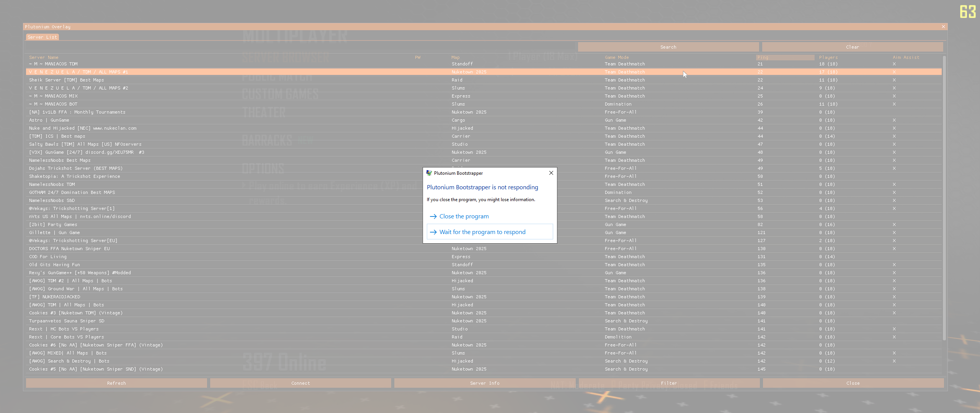This screenshot has width=980, height=413.
Task: Sort list by Server Name header
Action: coord(44,57)
